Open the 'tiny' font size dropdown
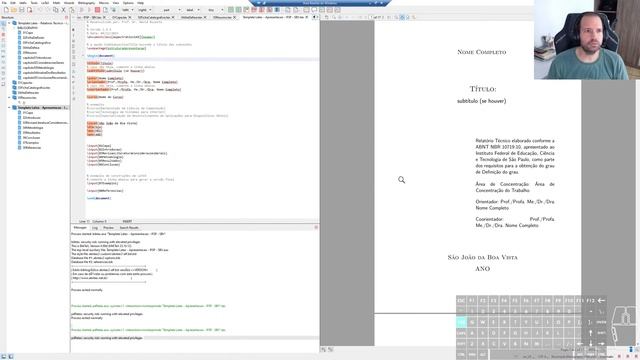 (x=222, y=10)
